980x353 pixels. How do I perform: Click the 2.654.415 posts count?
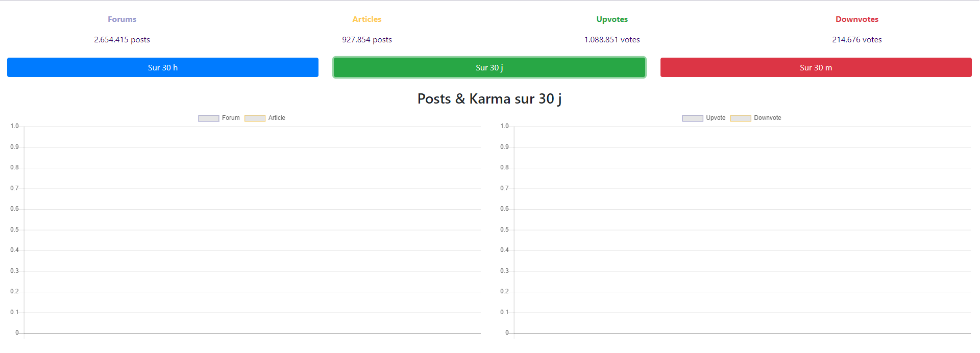coord(122,40)
